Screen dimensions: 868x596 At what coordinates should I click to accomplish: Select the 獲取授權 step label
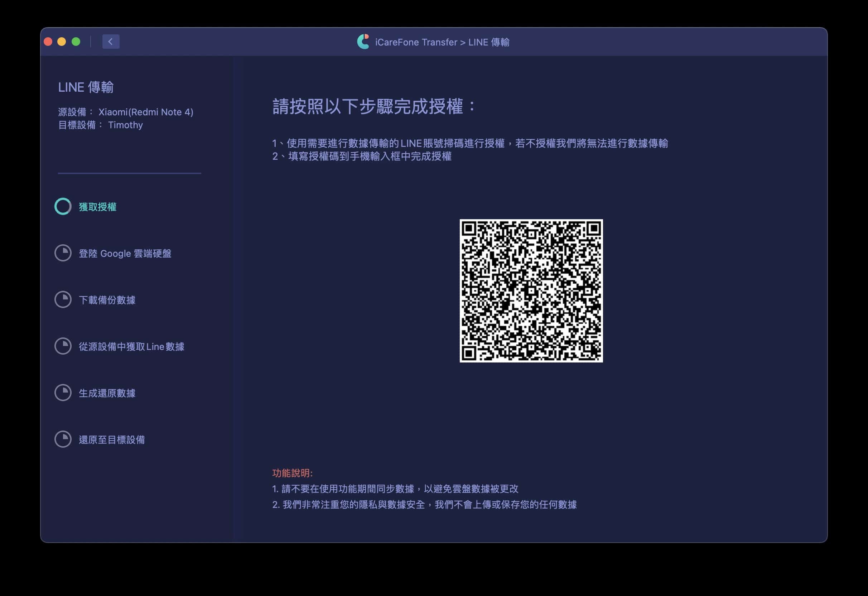tap(97, 207)
